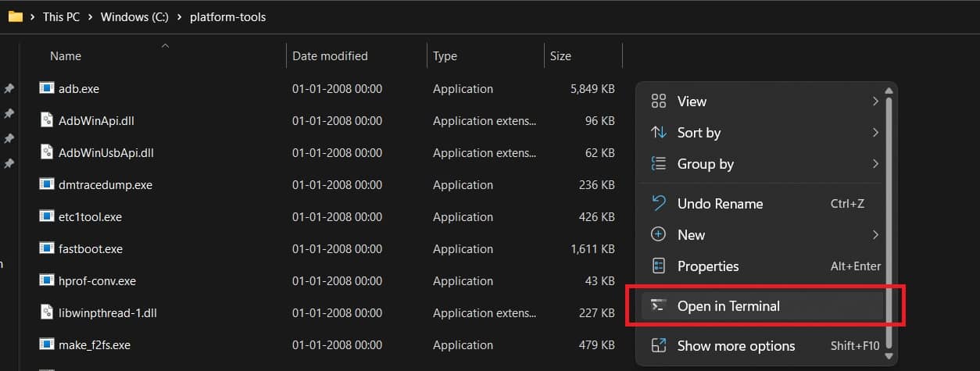Choose Open in Terminal from context menu

pos(728,306)
